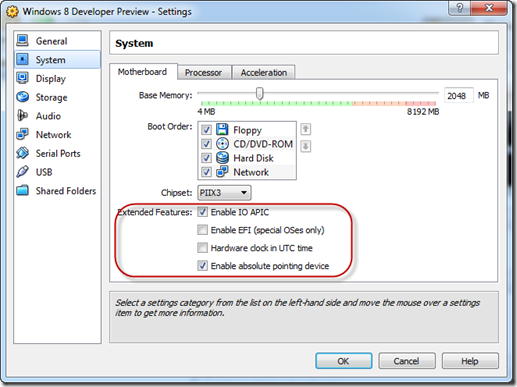Click the Help button
The height and width of the screenshot is (387, 517).
click(470, 361)
